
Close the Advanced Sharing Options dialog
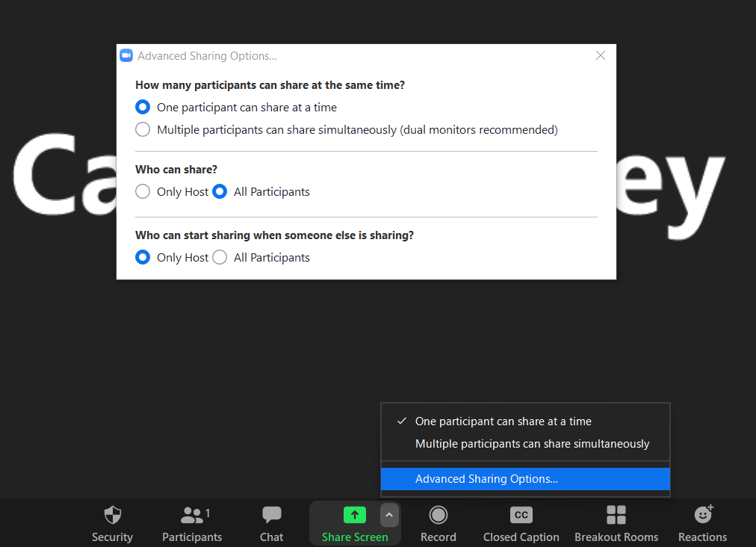(x=601, y=55)
